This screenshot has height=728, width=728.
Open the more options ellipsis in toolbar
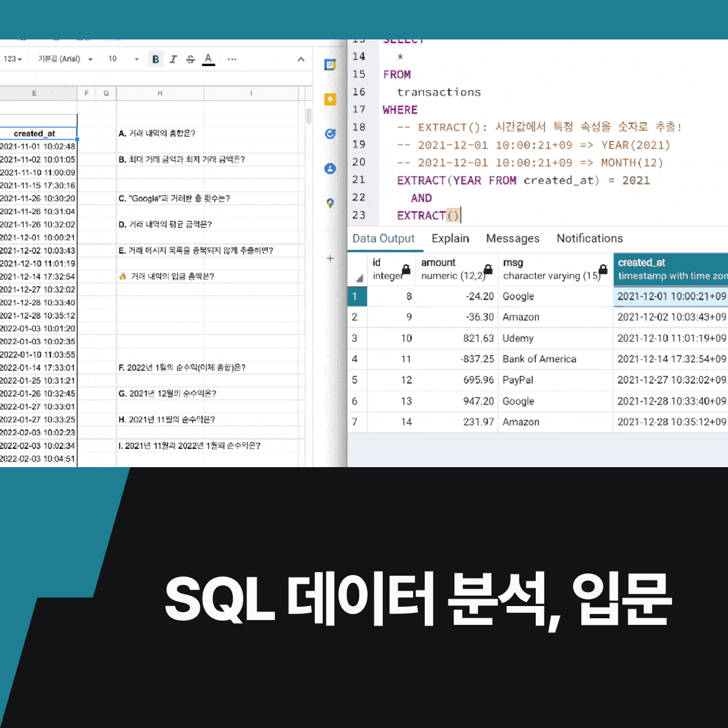point(232,59)
